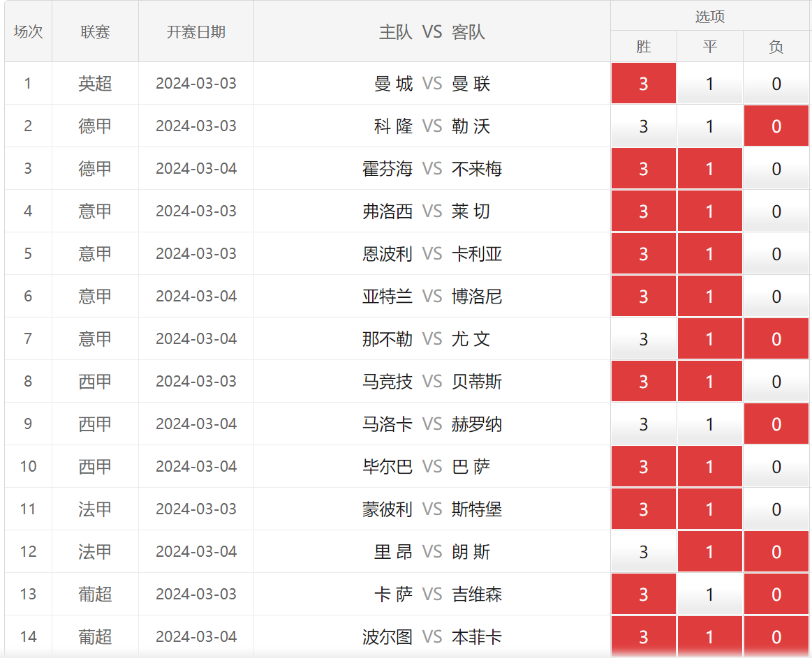Toggle loss option 0 for 卡萨 VS 吉维森
Screen dimensions: 812x658
(x=776, y=594)
